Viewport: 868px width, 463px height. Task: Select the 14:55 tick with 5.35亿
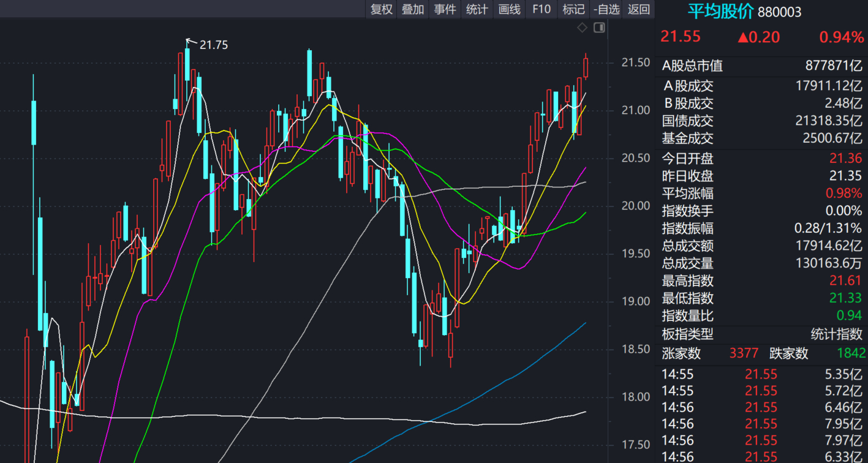[x=762, y=374]
